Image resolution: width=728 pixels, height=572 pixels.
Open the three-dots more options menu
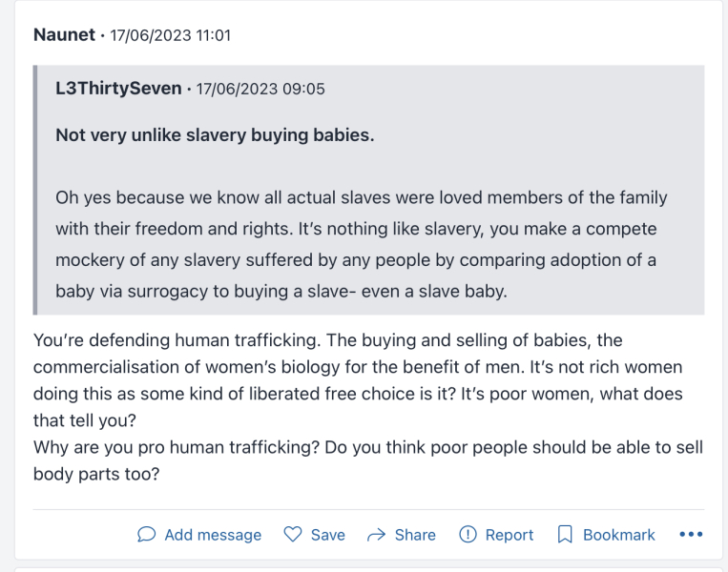[690, 535]
